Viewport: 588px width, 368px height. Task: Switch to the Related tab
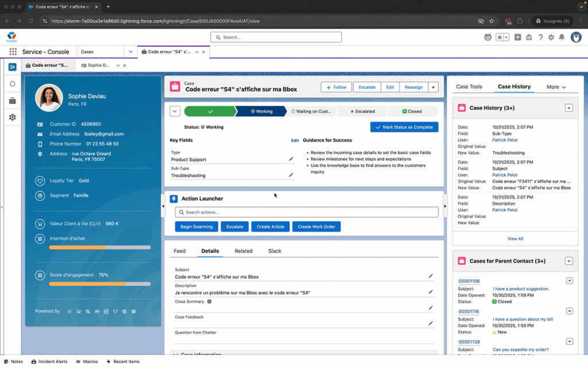coord(243,251)
